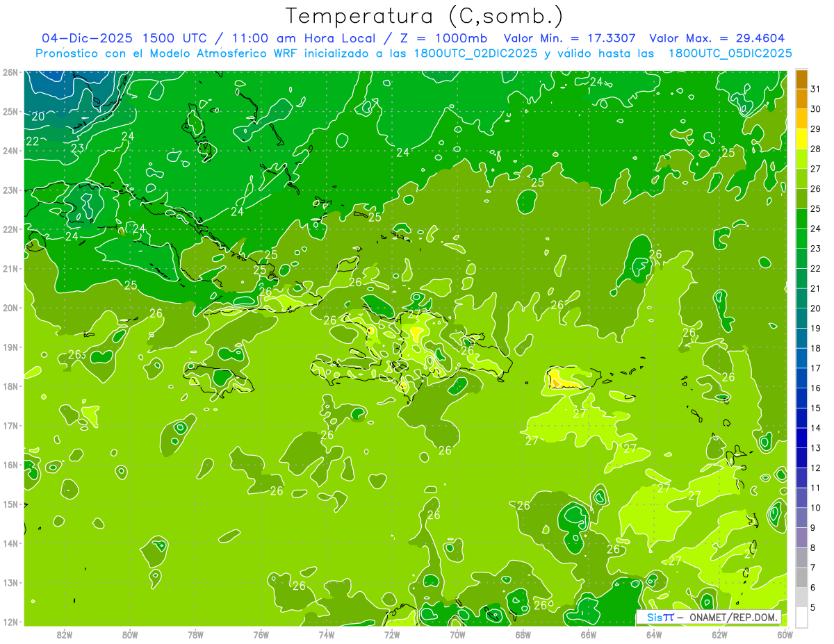This screenshot has width=834, height=644.
Task: Click the legend value 18 on the colorbar
Action: tap(815, 348)
